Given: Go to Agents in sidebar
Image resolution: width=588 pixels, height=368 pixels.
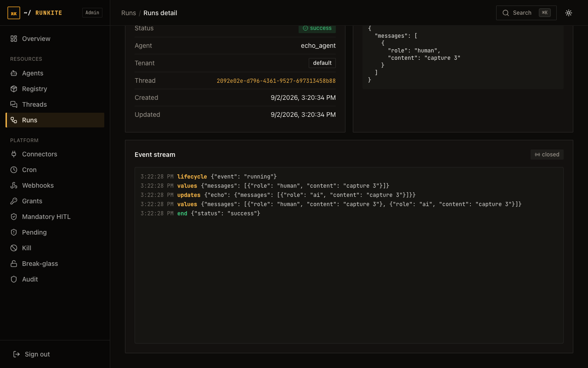Looking at the screenshot, I should click(55, 73).
